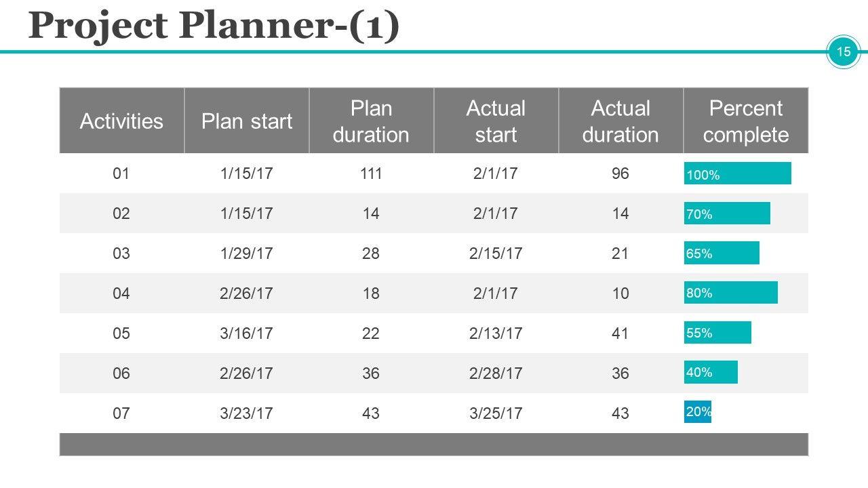Click the slide number 15 badge
Image resolution: width=868 pixels, height=488 pixels.
coord(844,52)
